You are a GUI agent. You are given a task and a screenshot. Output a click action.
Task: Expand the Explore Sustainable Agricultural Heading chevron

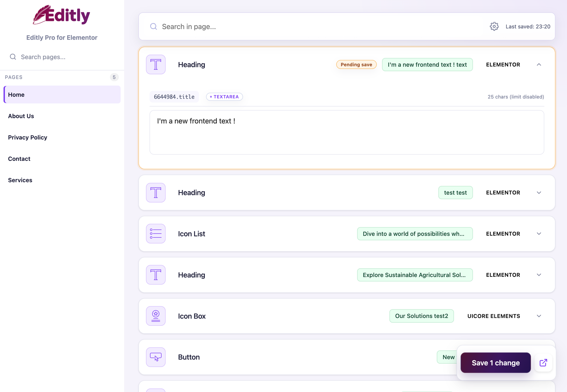(539, 275)
